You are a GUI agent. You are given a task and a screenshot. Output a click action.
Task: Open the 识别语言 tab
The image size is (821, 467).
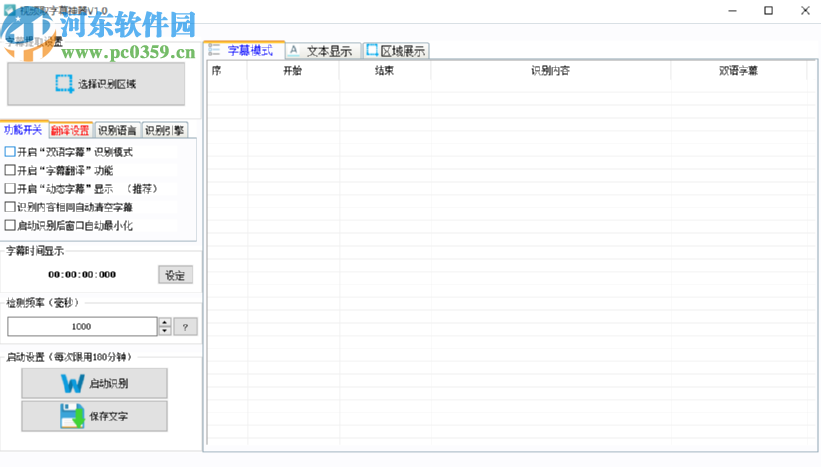(x=117, y=130)
